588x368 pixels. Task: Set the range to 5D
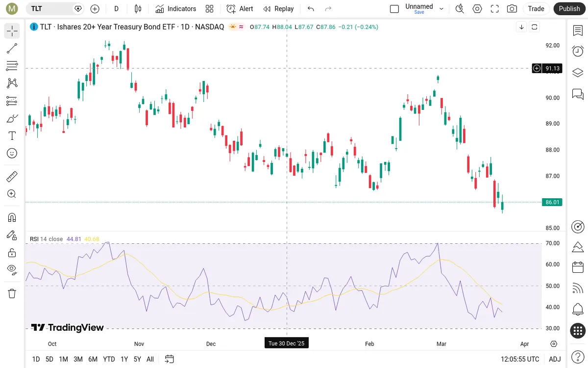[49, 359]
